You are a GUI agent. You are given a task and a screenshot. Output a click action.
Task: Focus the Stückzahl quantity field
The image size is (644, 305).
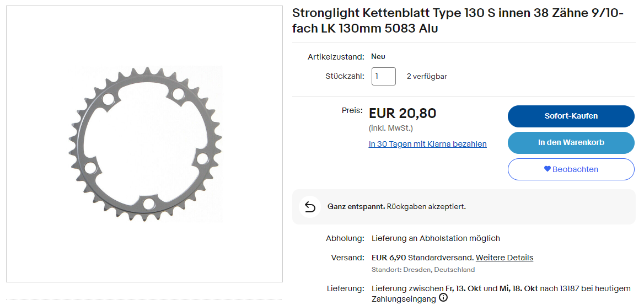tap(383, 76)
